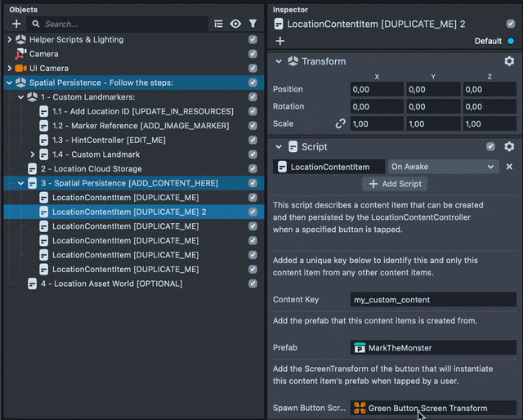Click the plus icon under Inspector object name
This screenshot has height=420, width=523.
[279, 41]
